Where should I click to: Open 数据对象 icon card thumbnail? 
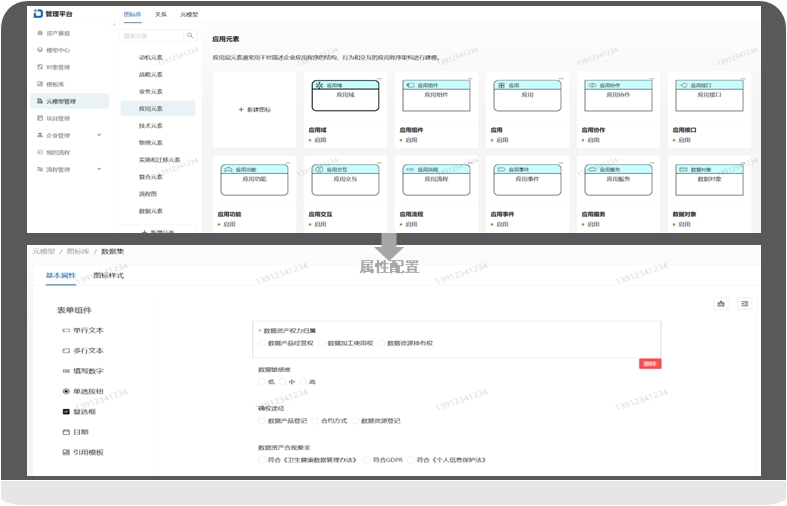[x=709, y=180]
